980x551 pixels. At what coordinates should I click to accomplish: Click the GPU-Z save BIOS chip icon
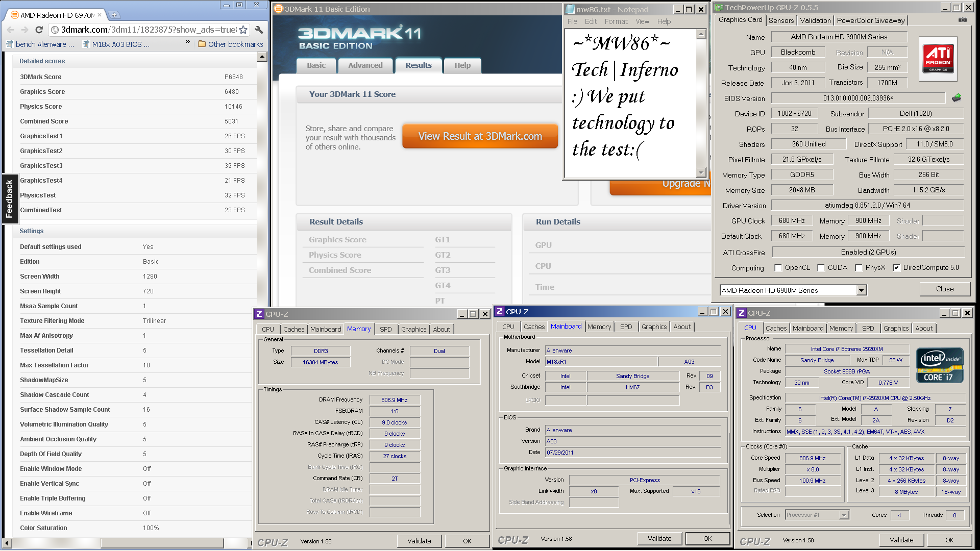(957, 97)
